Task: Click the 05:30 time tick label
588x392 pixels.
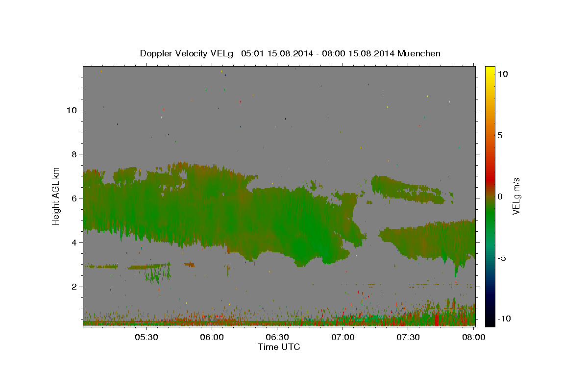Action: click(x=147, y=337)
